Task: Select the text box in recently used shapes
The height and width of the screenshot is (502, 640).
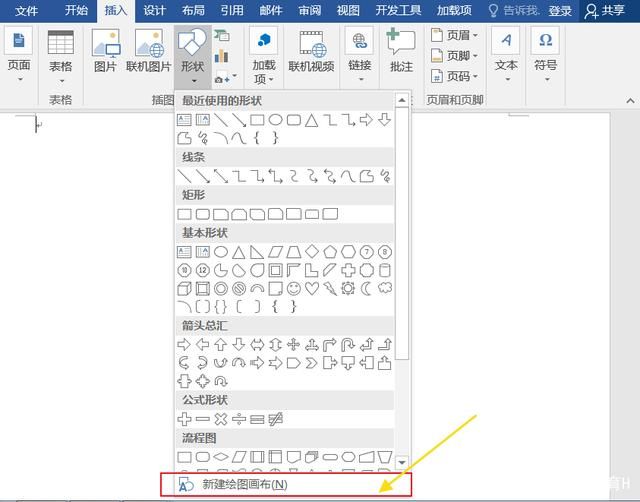Action: click(x=184, y=120)
